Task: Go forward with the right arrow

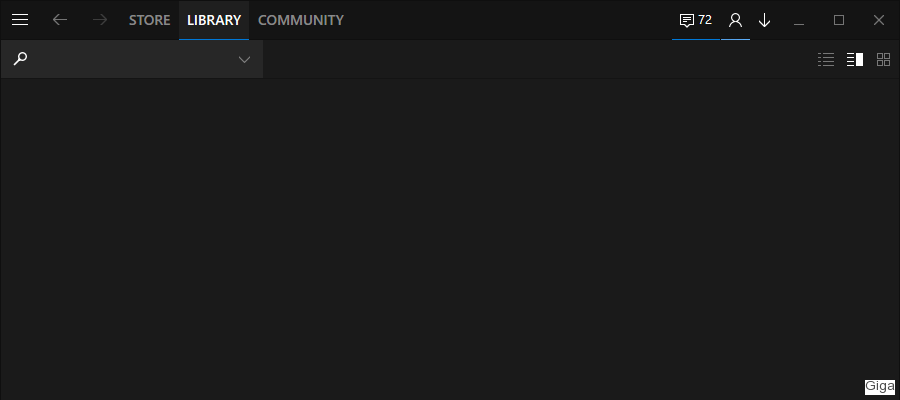Action: pyautogui.click(x=100, y=20)
